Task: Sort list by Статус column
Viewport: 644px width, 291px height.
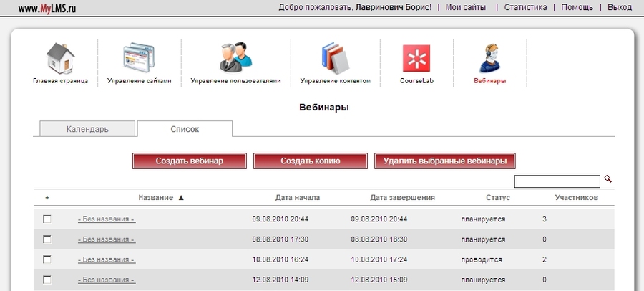Action: [x=497, y=198]
